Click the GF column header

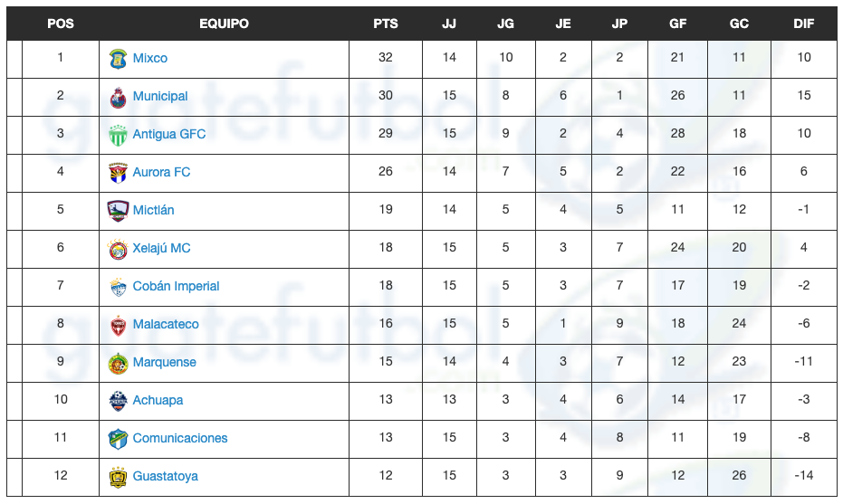[677, 24]
